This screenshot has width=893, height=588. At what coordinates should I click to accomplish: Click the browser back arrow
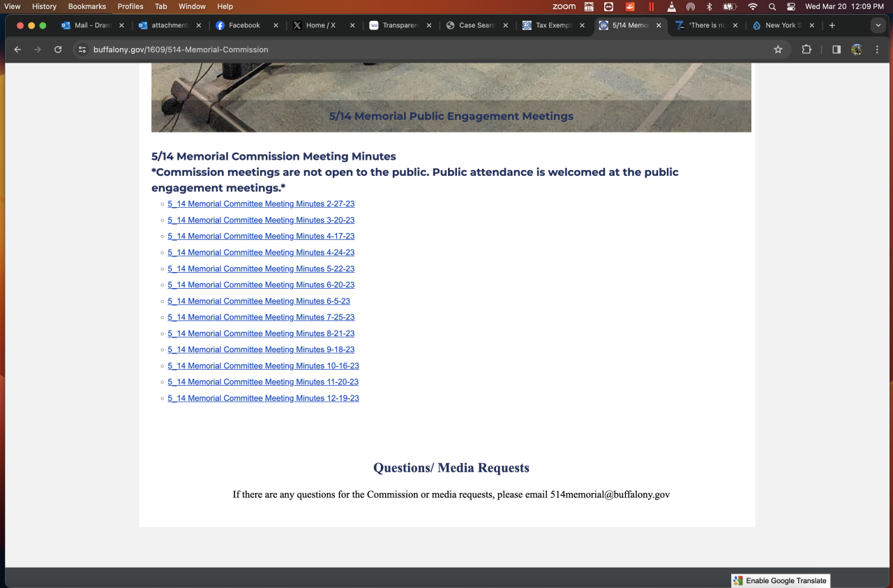[17, 50]
